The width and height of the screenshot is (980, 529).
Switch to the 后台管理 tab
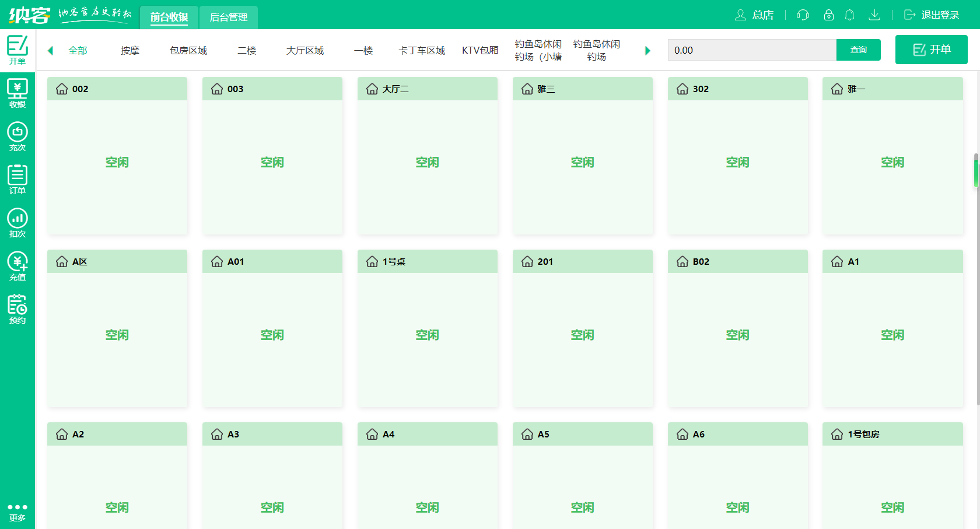click(228, 17)
